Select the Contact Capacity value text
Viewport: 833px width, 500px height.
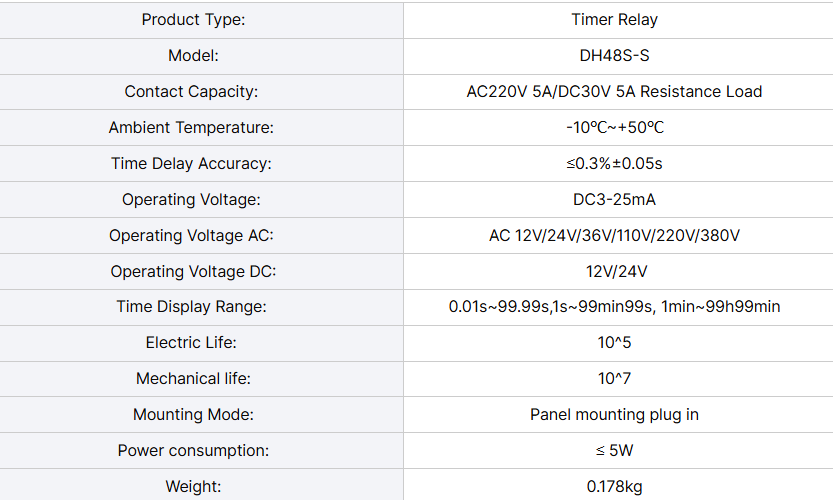(x=615, y=91)
